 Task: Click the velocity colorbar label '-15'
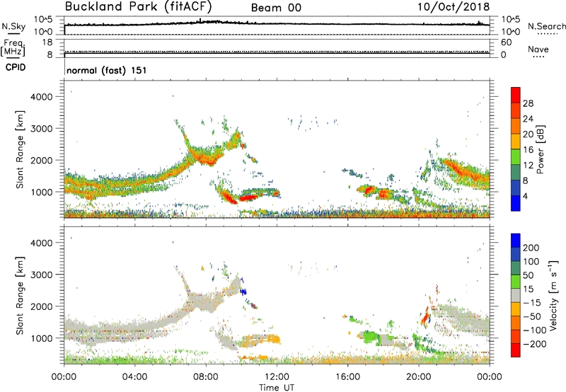tap(532, 303)
